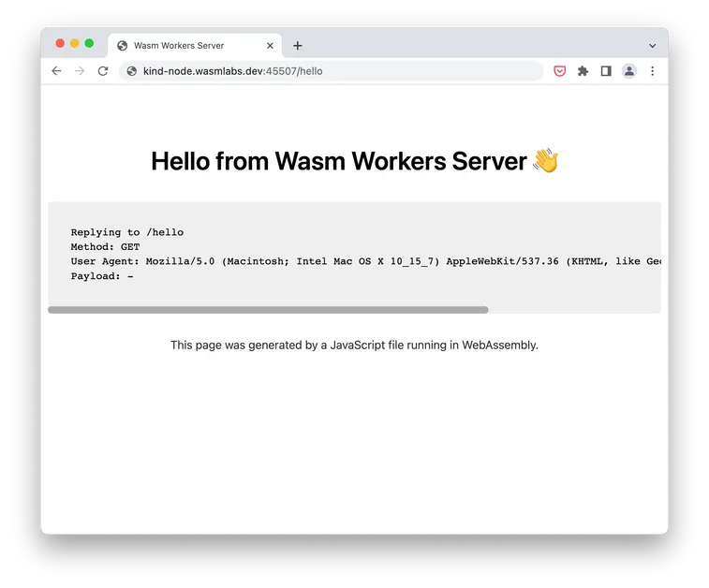Click the horizontal scrollbar in code block

coord(268,310)
